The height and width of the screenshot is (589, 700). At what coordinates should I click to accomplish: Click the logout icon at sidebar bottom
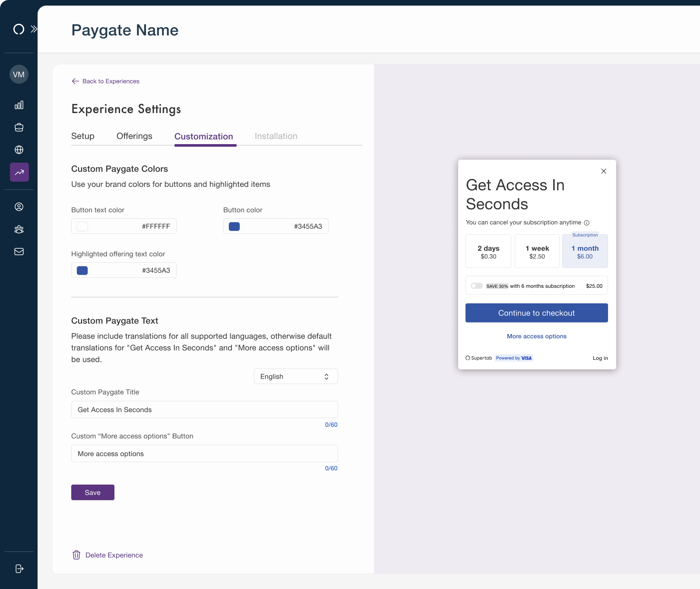(x=19, y=569)
